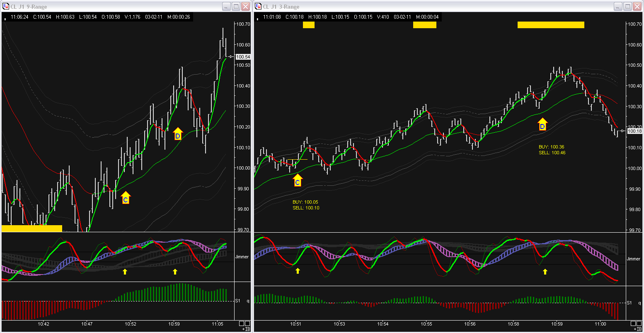Toggle the second square box in the 9-Range bottom corner

tap(248, 323)
